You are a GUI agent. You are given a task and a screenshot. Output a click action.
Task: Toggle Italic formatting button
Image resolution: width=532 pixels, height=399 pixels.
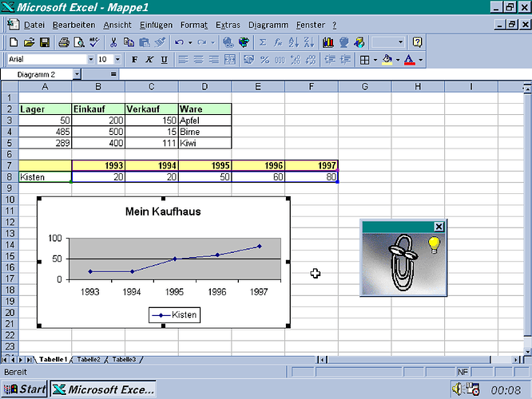coord(149,60)
